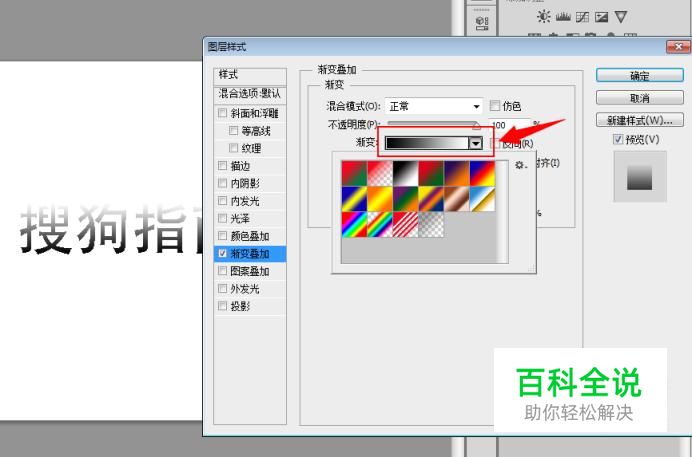Select the violet-green-orange gradient preset
The width and height of the screenshot is (692, 457).
[406, 199]
